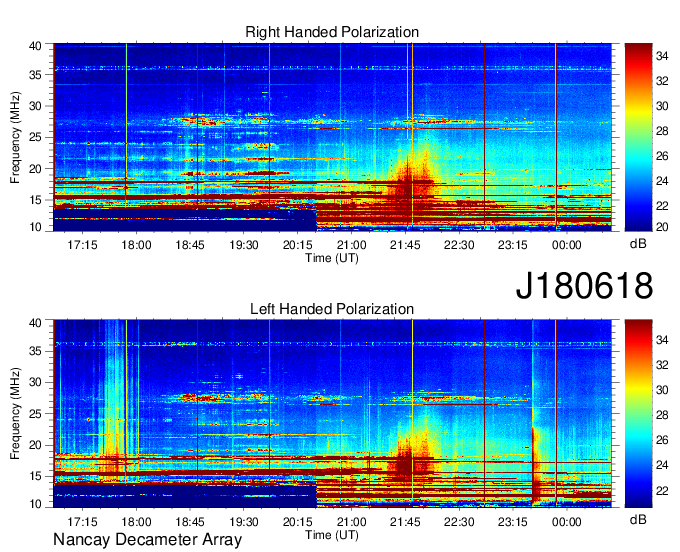
Task: Click the "dB" label under the lower colorbar
Action: 638,519
